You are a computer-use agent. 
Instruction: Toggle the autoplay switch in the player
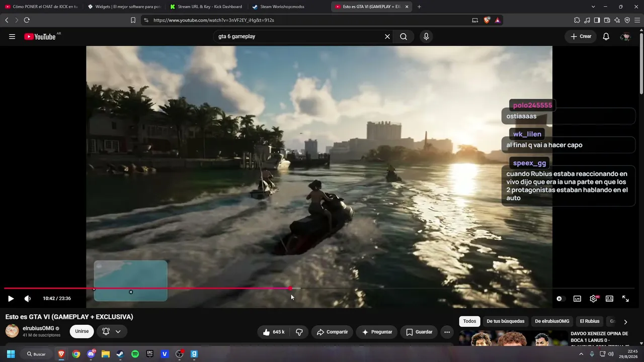pos(559,299)
